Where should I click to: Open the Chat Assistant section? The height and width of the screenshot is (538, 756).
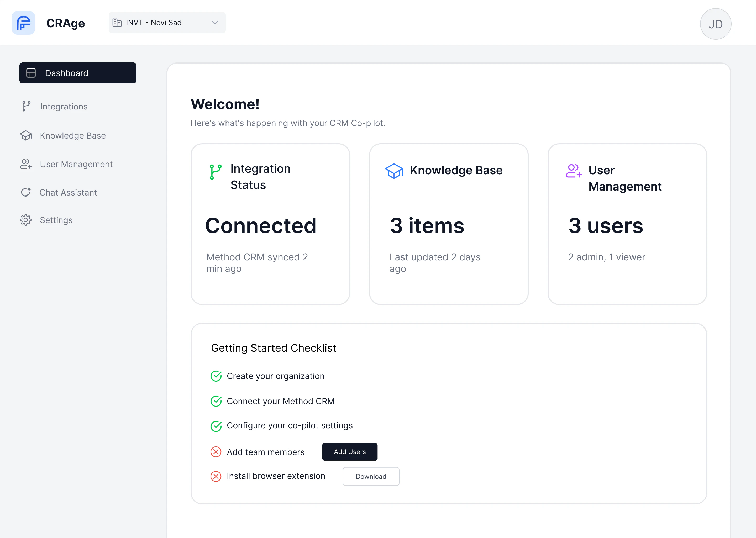(x=68, y=192)
